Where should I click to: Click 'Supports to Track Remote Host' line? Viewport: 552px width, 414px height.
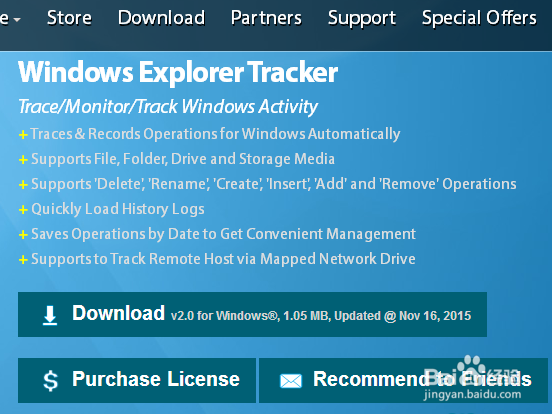(x=223, y=259)
